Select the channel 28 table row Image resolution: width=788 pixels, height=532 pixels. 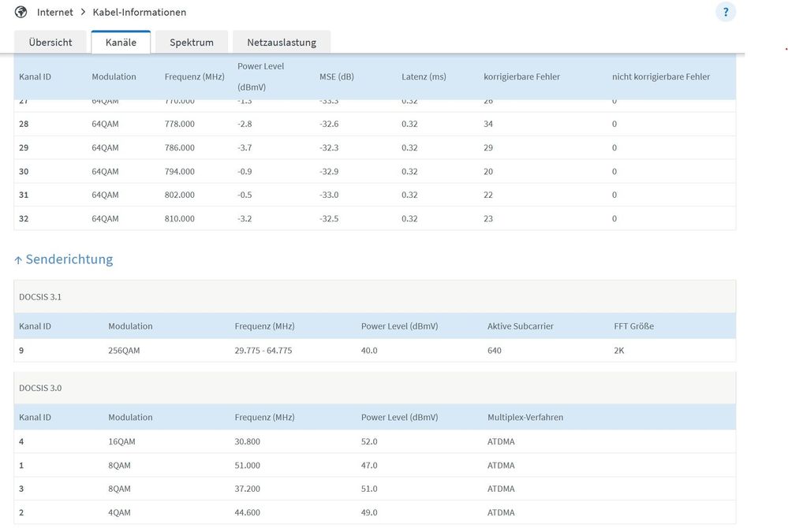[375, 124]
